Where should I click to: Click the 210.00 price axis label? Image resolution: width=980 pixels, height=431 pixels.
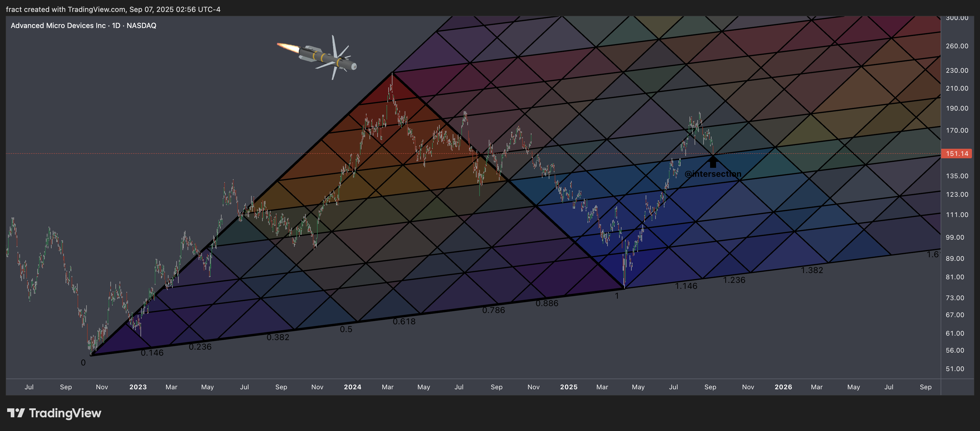(x=957, y=88)
